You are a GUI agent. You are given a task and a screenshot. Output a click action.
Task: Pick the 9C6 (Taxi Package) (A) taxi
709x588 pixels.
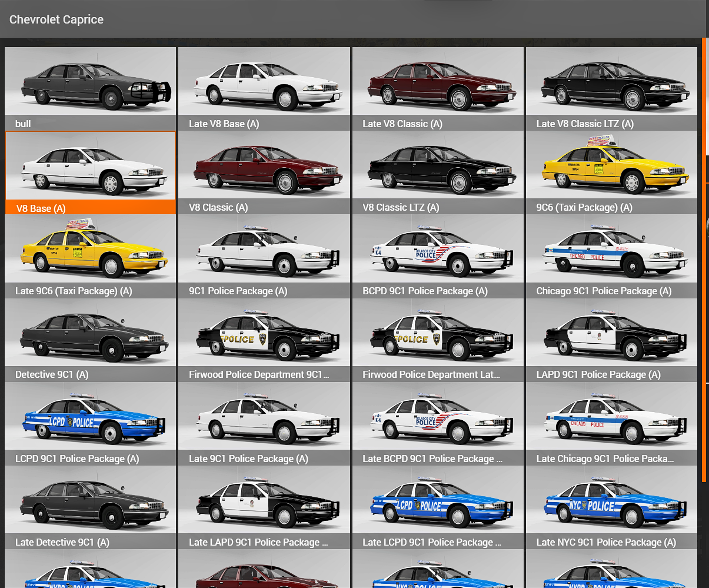(611, 172)
